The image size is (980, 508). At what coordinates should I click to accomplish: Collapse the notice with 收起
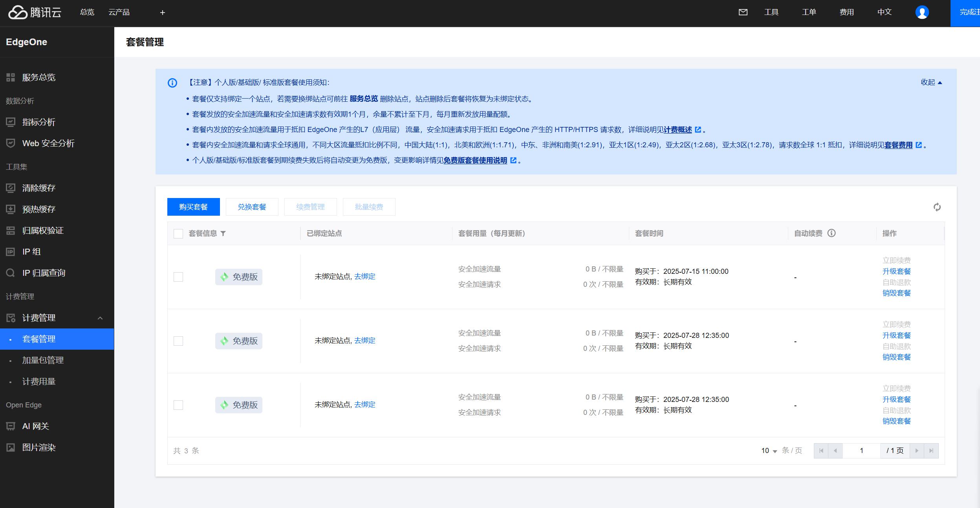click(x=931, y=82)
